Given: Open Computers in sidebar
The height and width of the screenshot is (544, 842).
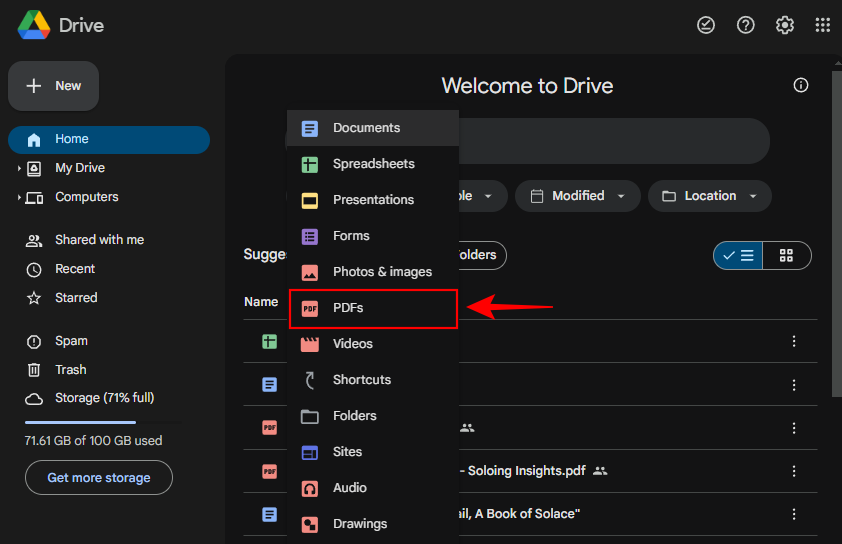Looking at the screenshot, I should pos(86,197).
